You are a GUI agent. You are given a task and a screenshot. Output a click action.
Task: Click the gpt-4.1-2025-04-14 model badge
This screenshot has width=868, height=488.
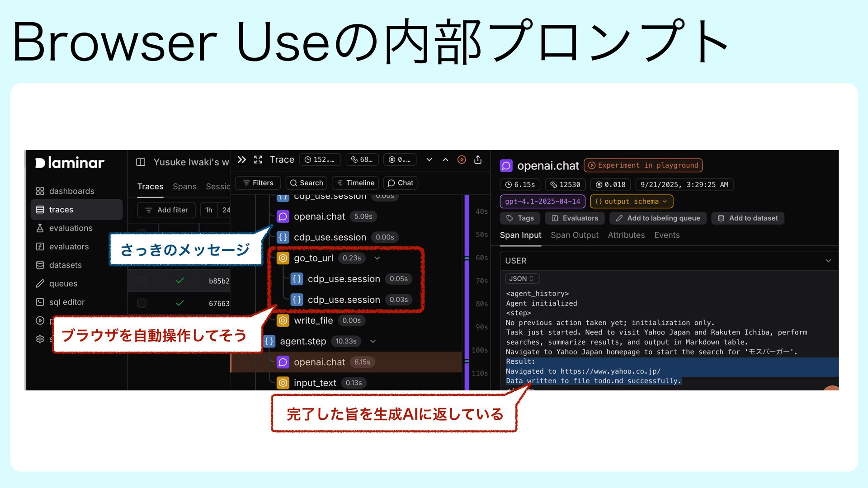pyautogui.click(x=542, y=202)
